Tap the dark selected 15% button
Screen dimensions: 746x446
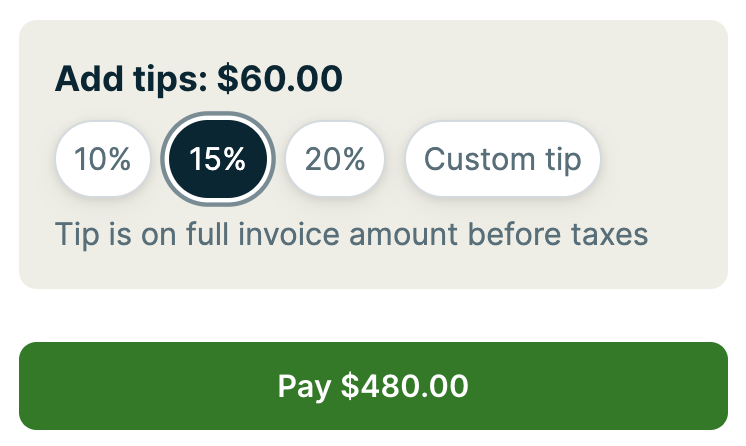point(218,159)
